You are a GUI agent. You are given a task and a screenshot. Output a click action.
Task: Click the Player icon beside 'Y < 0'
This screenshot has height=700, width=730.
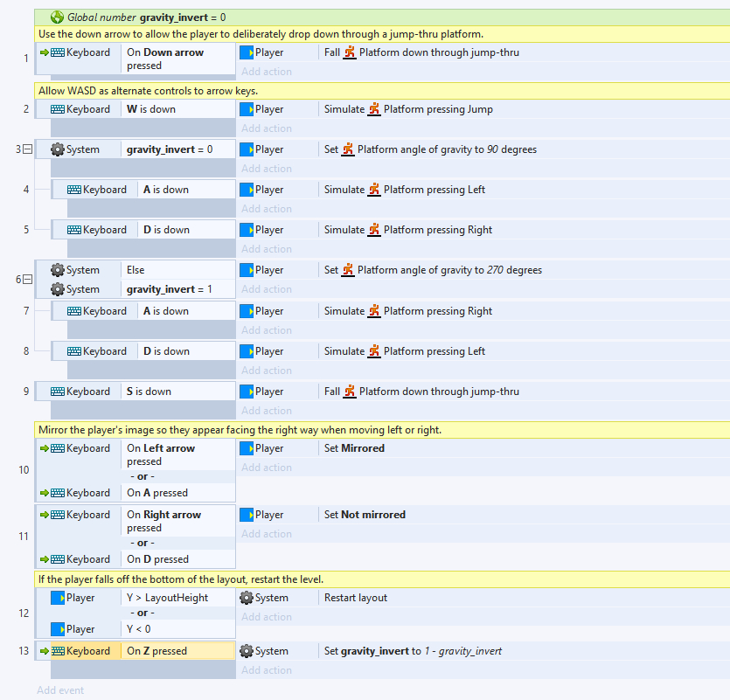(58, 629)
